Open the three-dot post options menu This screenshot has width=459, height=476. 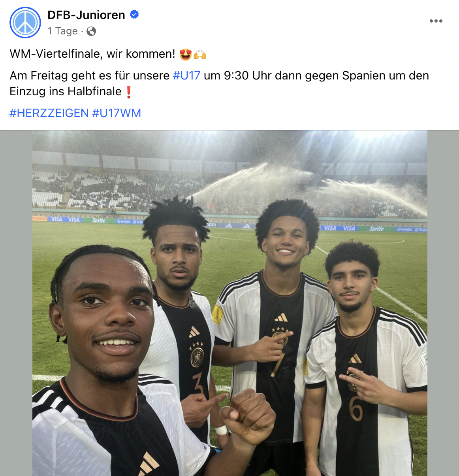[x=436, y=21]
